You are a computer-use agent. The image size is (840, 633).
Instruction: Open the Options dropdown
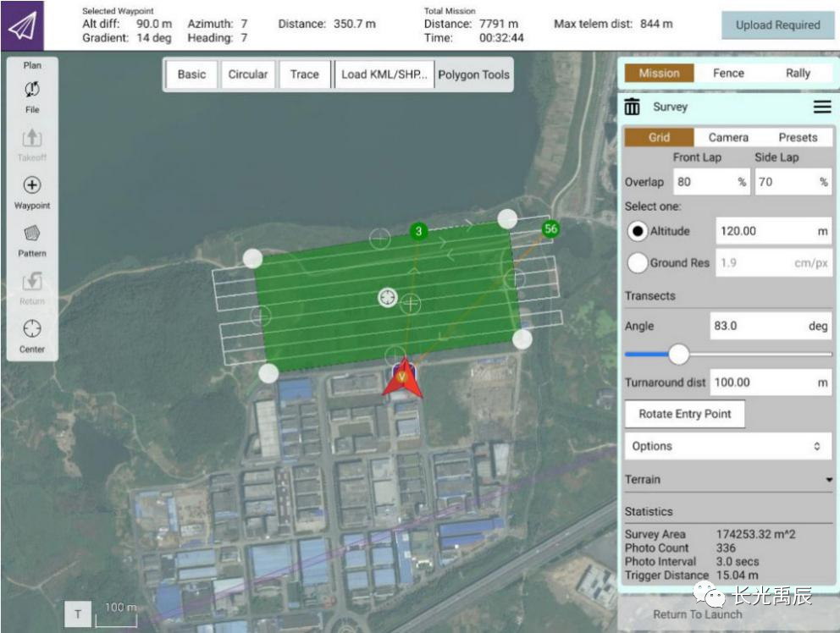pyautogui.click(x=727, y=446)
